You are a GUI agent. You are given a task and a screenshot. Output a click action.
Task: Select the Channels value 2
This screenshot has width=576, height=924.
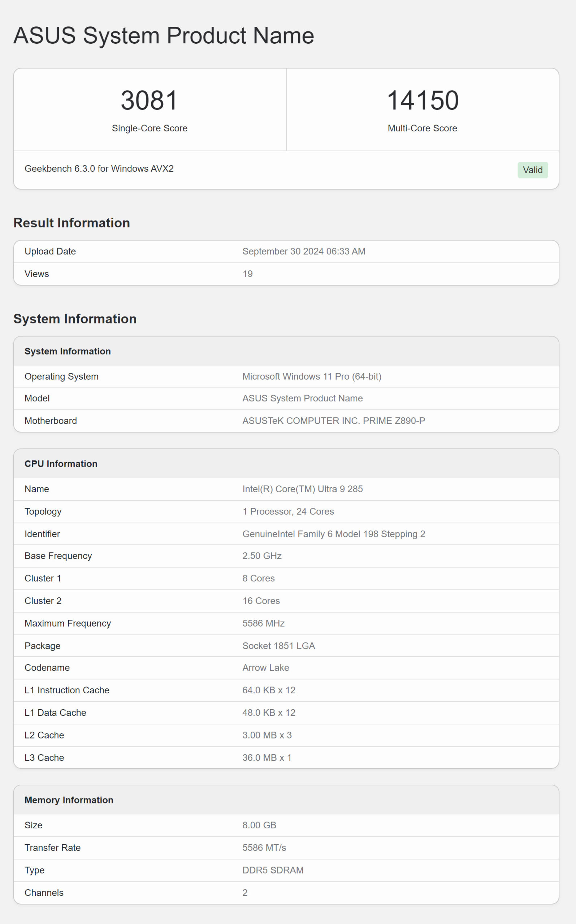pos(245,892)
